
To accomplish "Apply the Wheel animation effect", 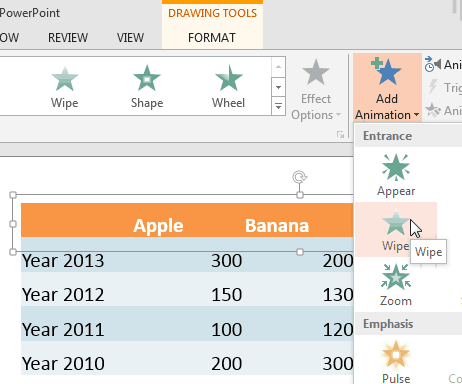I will pyautogui.click(x=229, y=87).
